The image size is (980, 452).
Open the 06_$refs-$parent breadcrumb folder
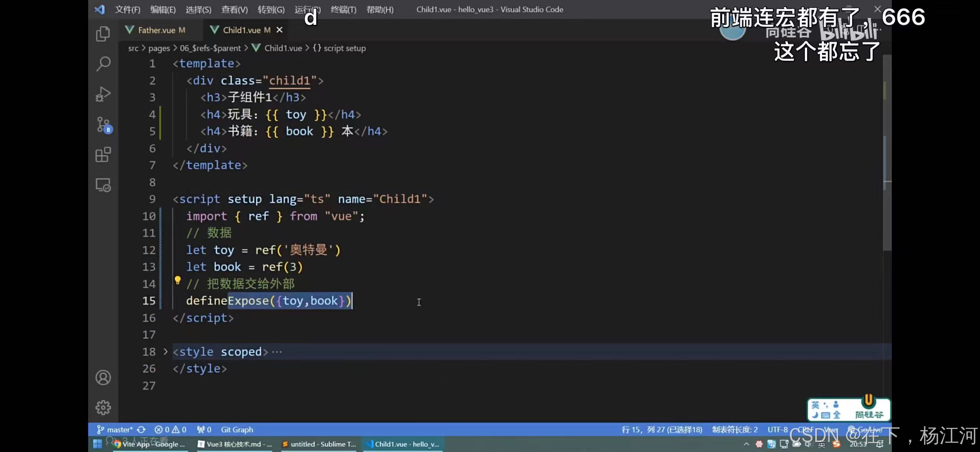pyautogui.click(x=210, y=48)
